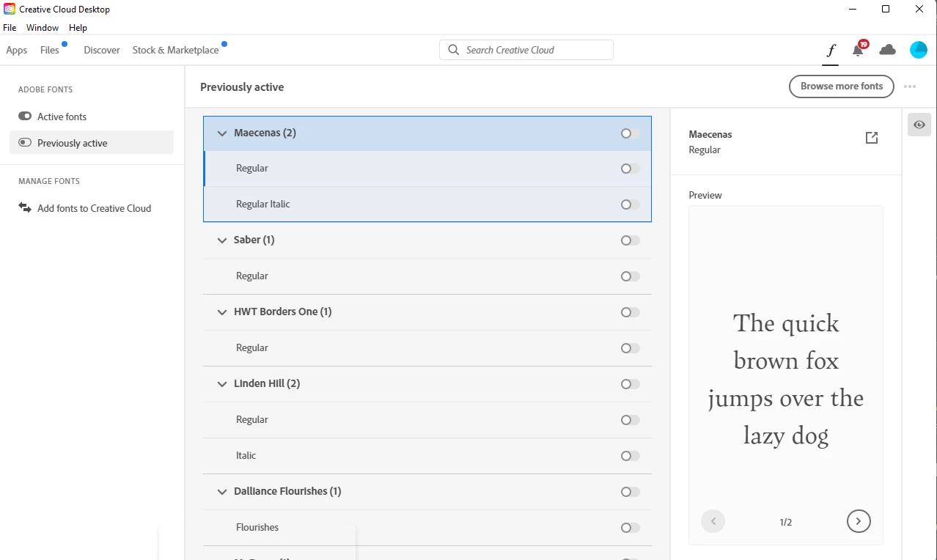Screen dimensions: 937x560
Task: Switch to the Apps tab
Action: coord(16,50)
